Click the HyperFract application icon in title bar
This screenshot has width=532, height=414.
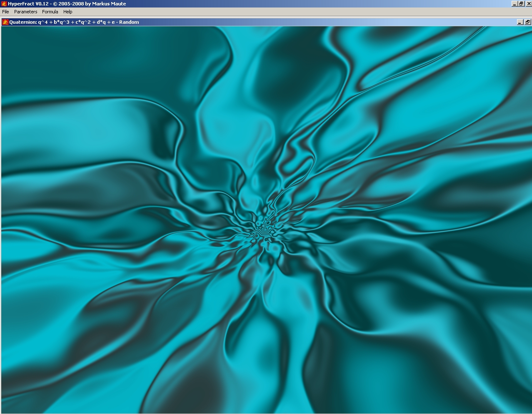(x=4, y=4)
